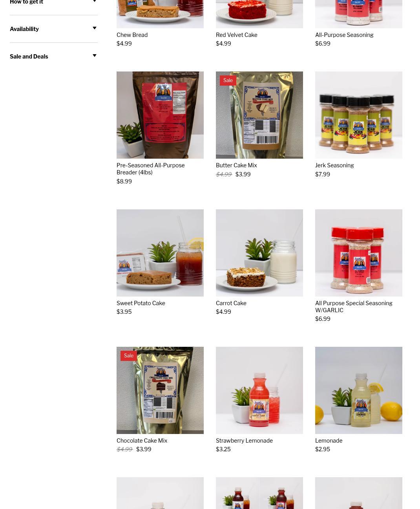
Task: Open All Purpose Special Seasoning W/GARLIC image
Action: [359, 253]
